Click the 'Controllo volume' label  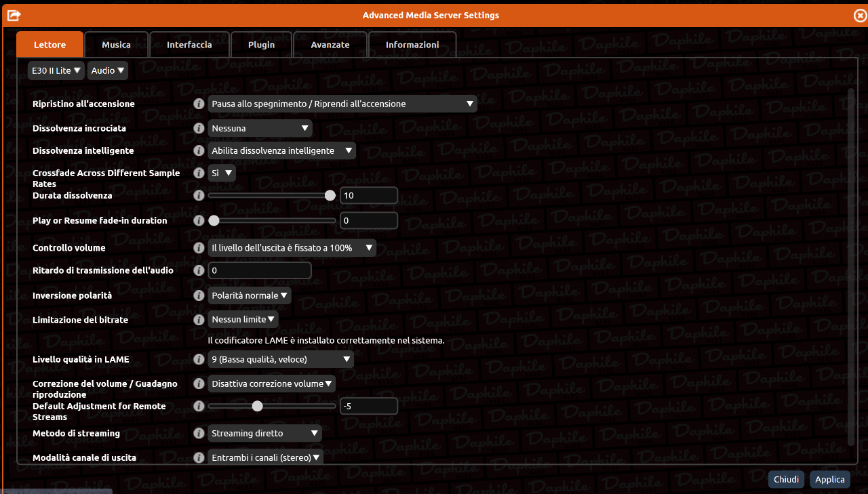(x=69, y=247)
